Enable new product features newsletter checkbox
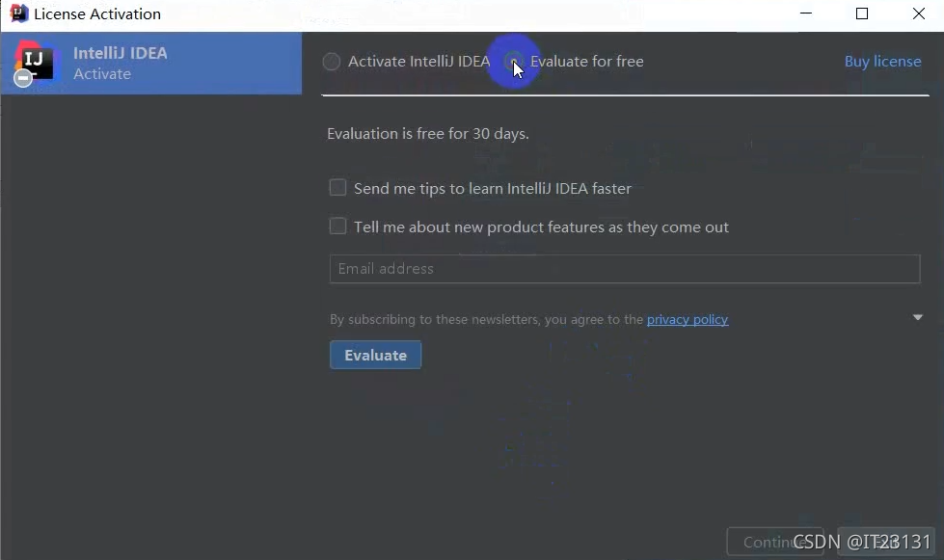The width and height of the screenshot is (944, 560). (x=337, y=227)
